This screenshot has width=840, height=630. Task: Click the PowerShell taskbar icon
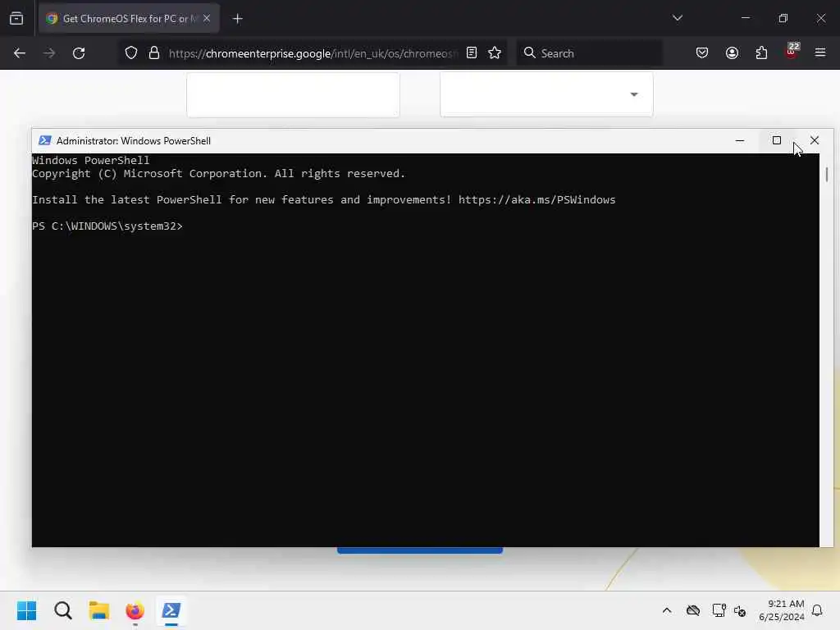pyautogui.click(x=171, y=610)
